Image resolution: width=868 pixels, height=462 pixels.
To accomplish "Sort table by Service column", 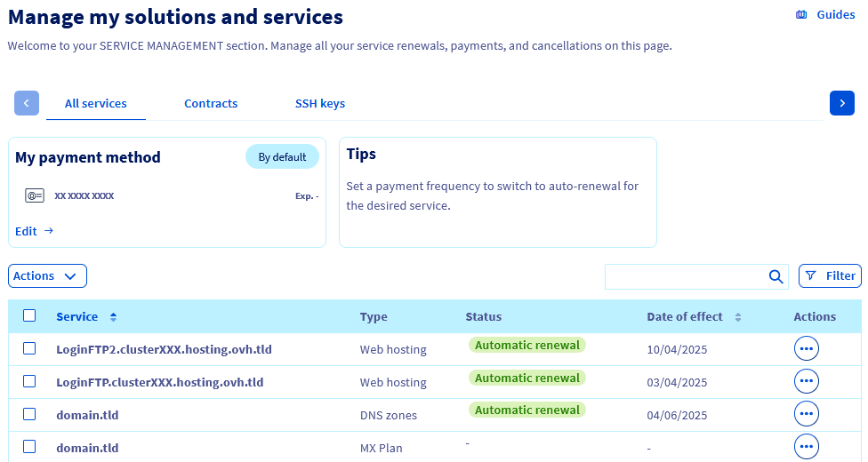I will (113, 317).
